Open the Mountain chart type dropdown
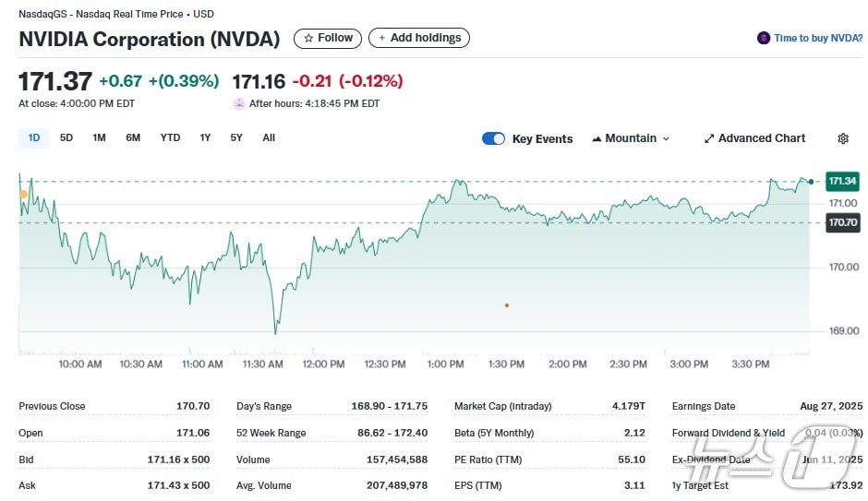The width and height of the screenshot is (868, 501). [x=631, y=138]
